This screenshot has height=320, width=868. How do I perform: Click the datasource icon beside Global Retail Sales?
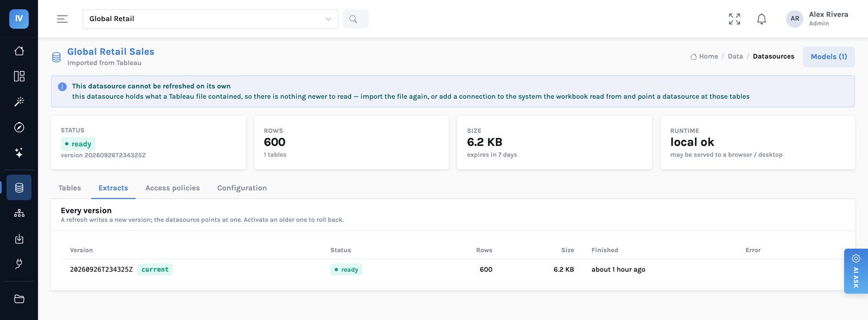coord(56,57)
